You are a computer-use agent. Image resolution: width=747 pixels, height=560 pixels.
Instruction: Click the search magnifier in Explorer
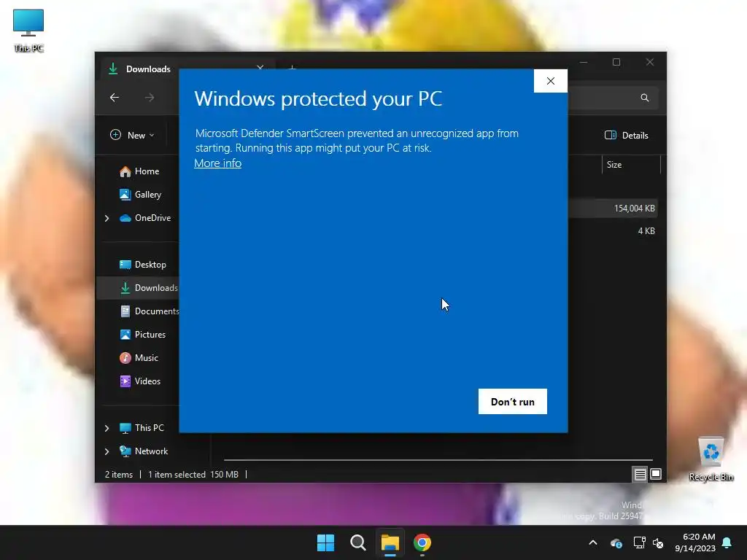click(x=645, y=98)
